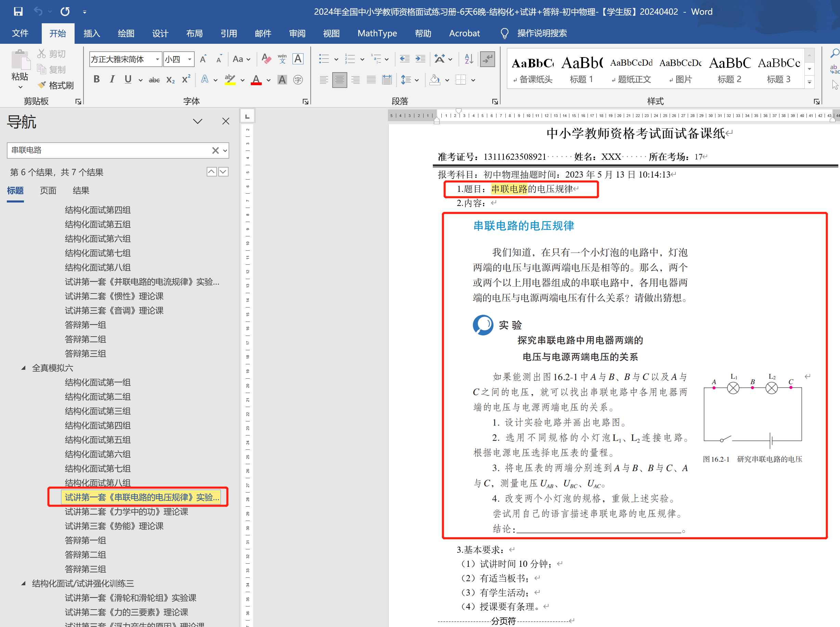Screen dimensions: 840x627
Task: Click the increase indent icon
Action: pyautogui.click(x=420, y=59)
